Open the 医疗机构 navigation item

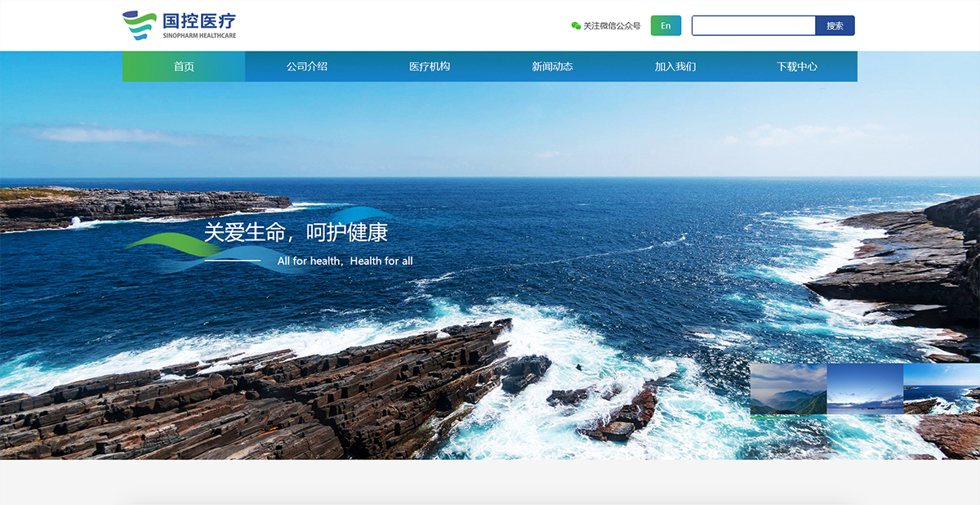tap(429, 66)
